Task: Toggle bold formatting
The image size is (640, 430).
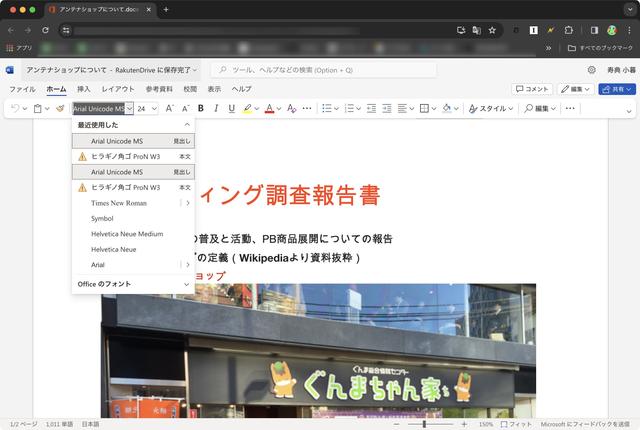Action: coord(201,108)
